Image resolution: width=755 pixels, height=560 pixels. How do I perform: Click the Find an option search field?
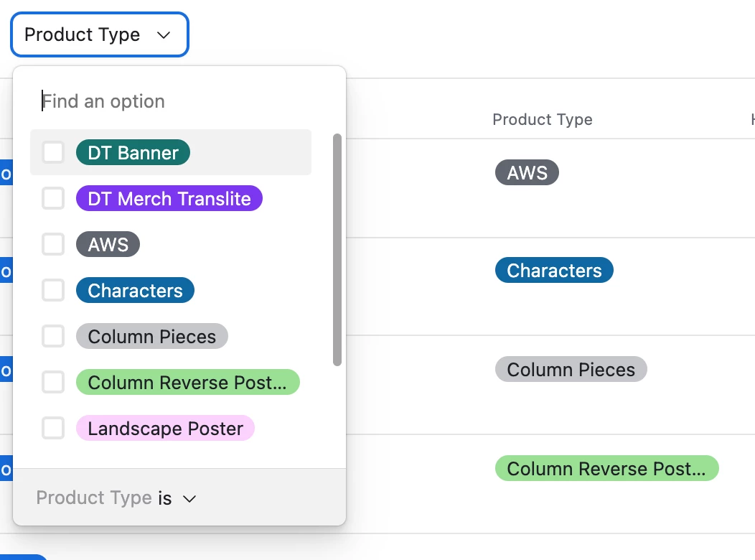179,101
